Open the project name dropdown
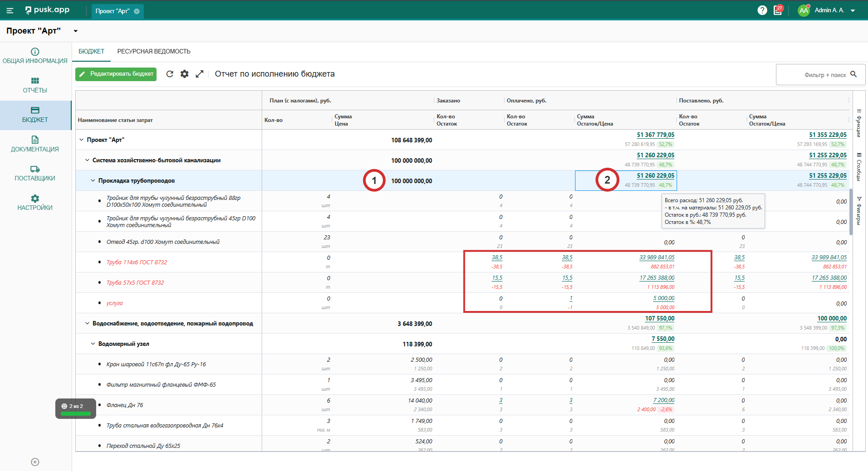The image size is (868, 471). 76,31
